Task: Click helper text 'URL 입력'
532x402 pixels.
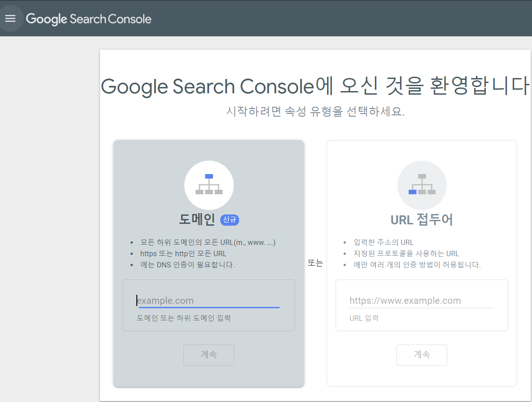Action: 364,318
